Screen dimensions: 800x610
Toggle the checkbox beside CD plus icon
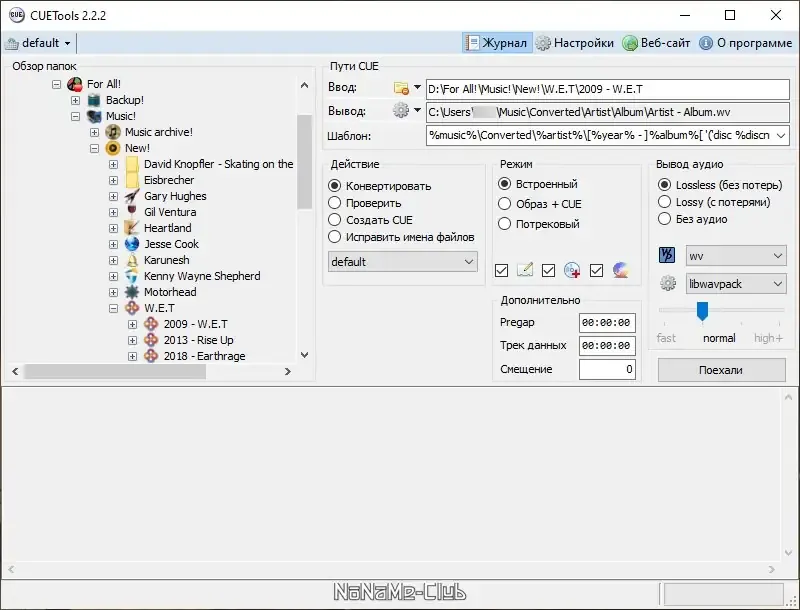click(548, 270)
